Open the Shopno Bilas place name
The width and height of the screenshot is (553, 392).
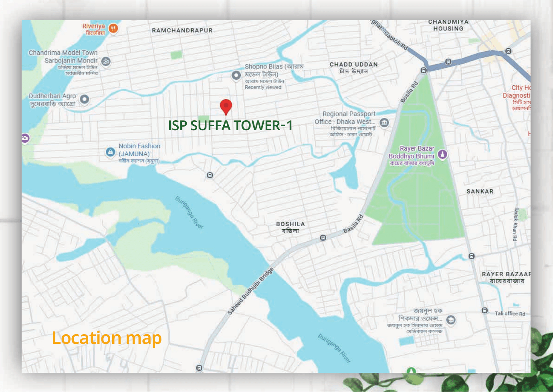pyautogui.click(x=274, y=70)
